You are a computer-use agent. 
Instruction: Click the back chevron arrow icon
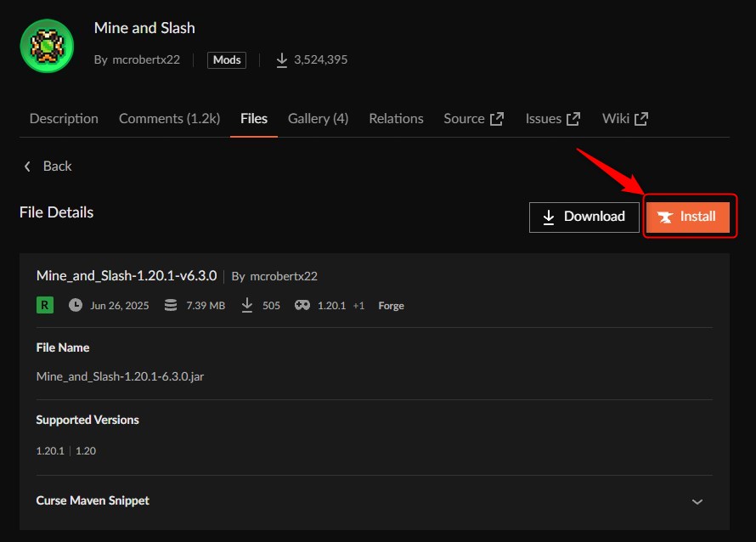tap(27, 167)
